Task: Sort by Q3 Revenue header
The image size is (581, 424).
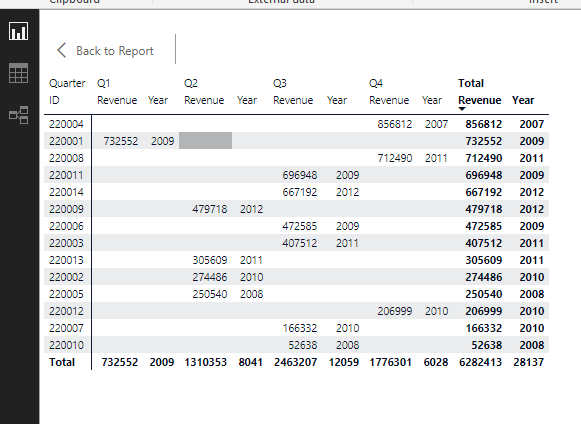Action: click(293, 100)
